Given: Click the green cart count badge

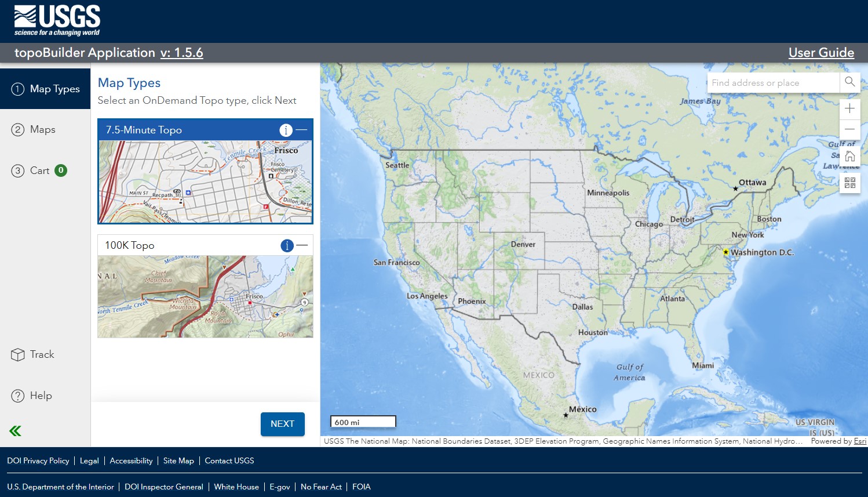Looking at the screenshot, I should coord(61,170).
